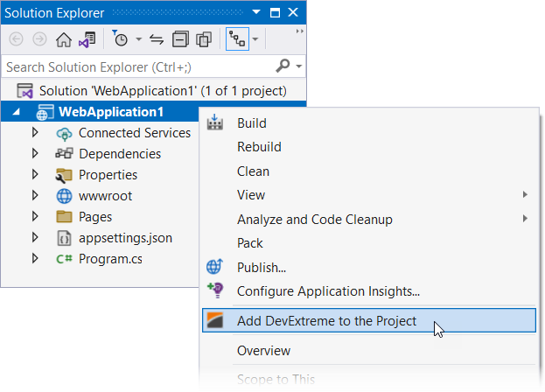The width and height of the screenshot is (545, 392).
Task: Select appsettings.json file
Action: click(x=125, y=238)
